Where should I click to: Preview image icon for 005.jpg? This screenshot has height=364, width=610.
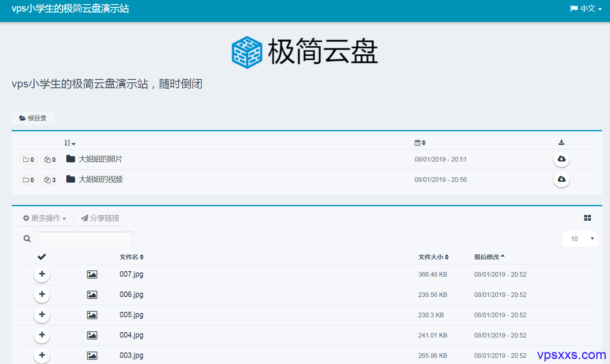(x=92, y=315)
